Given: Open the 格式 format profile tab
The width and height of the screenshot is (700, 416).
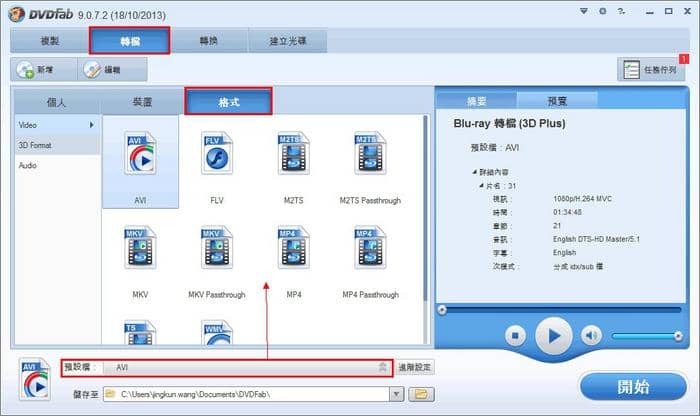Looking at the screenshot, I should click(229, 102).
